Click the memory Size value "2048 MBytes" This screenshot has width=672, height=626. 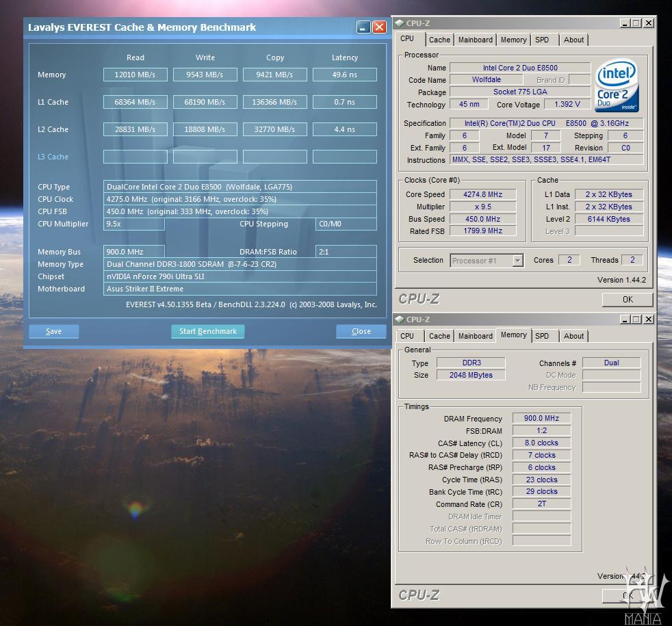pyautogui.click(x=471, y=375)
